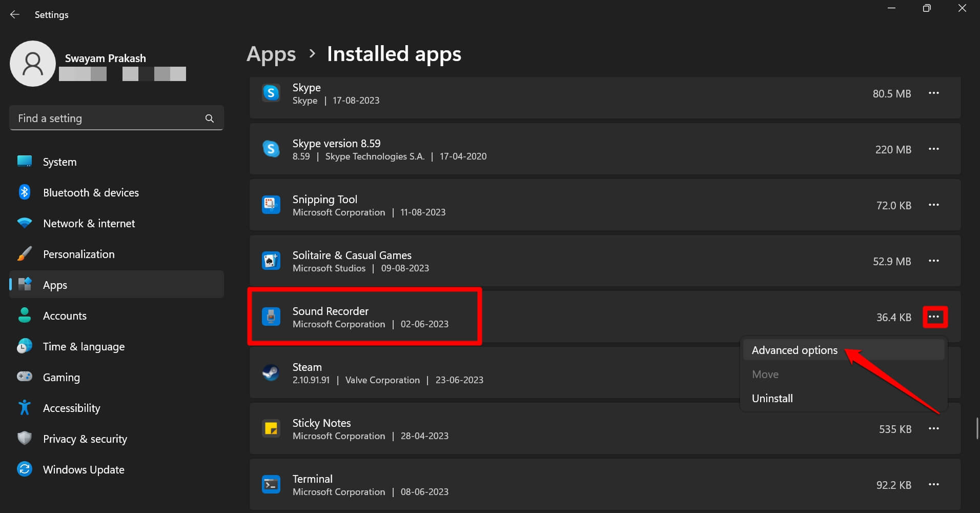Screen dimensions: 980x513
Task: Click the Snipping Tool app icon
Action: tap(271, 205)
